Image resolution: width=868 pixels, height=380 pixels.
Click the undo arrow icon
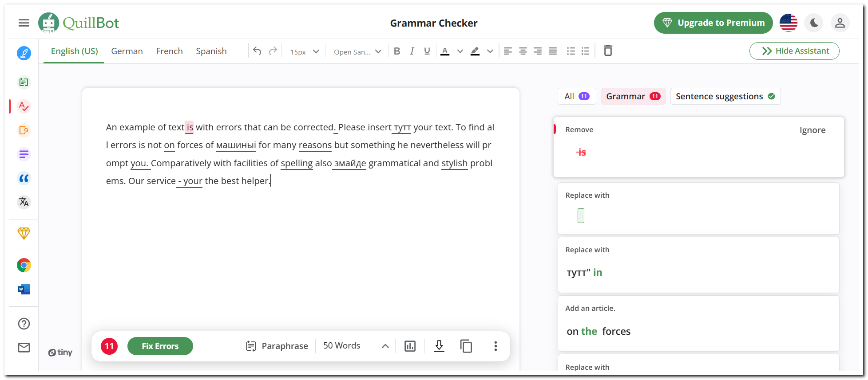257,51
